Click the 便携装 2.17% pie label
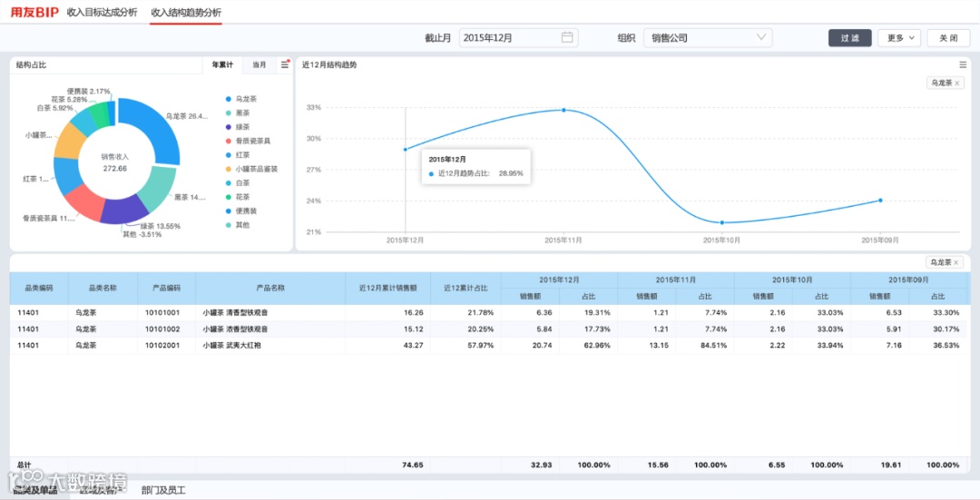The height and width of the screenshot is (500, 980). coord(88,92)
